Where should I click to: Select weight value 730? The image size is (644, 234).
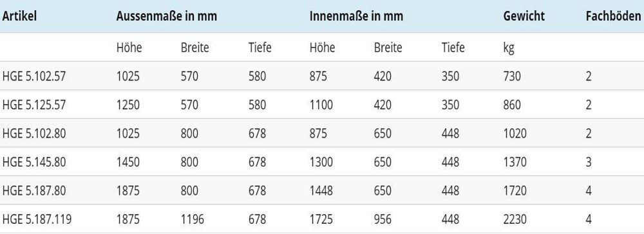point(512,76)
